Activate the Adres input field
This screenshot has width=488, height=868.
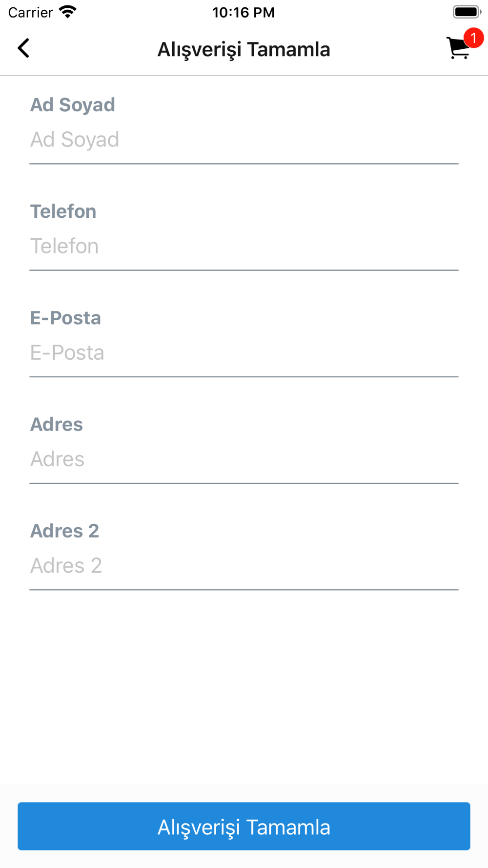(x=244, y=459)
